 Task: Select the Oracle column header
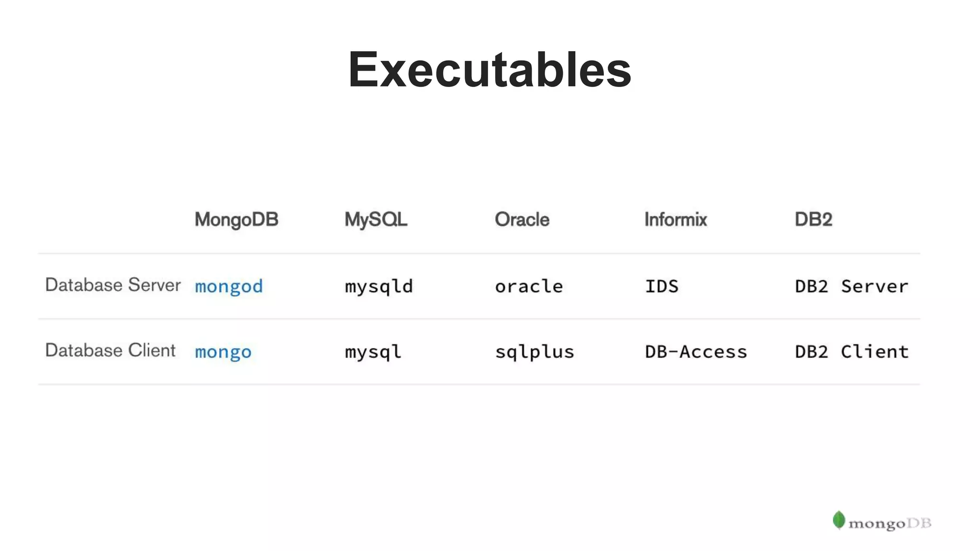[522, 220]
